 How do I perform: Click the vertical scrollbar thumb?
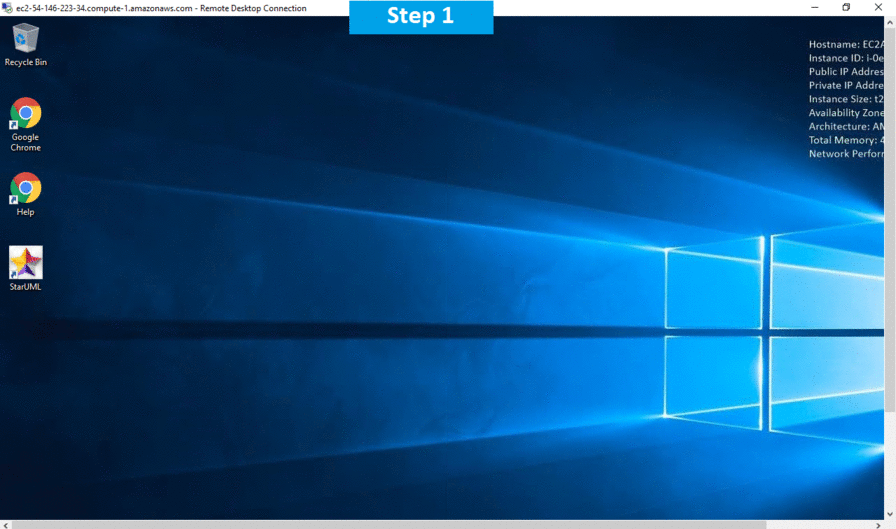tap(890, 220)
